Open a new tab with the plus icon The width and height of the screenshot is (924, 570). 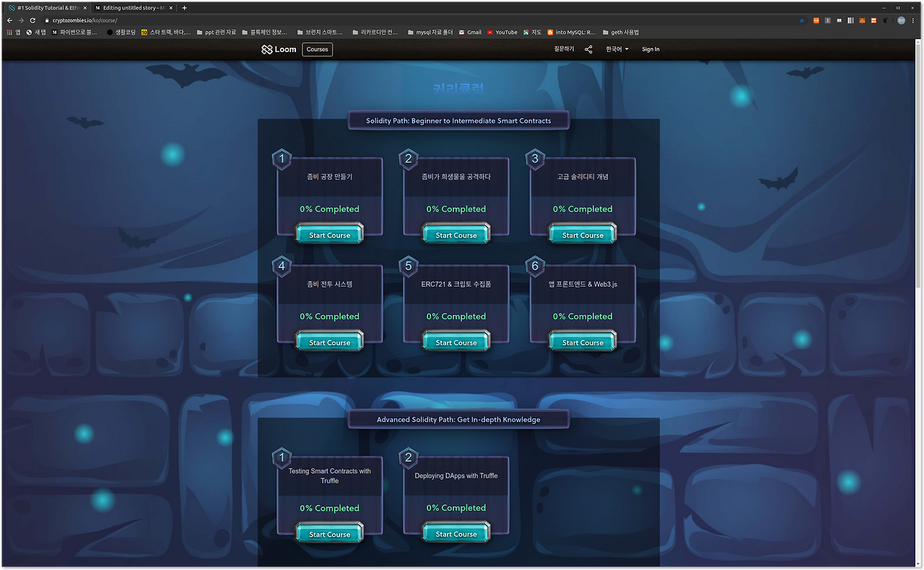click(184, 8)
